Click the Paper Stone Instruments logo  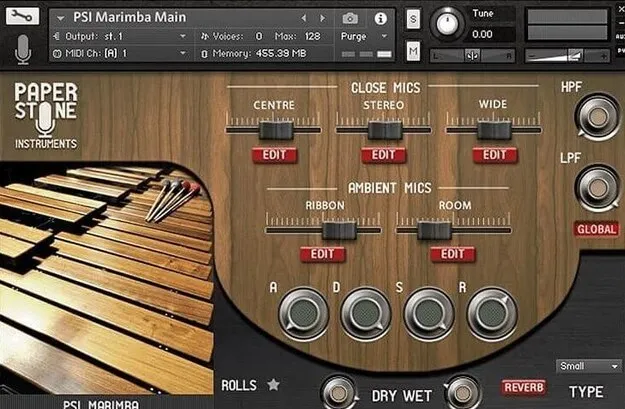[46, 116]
